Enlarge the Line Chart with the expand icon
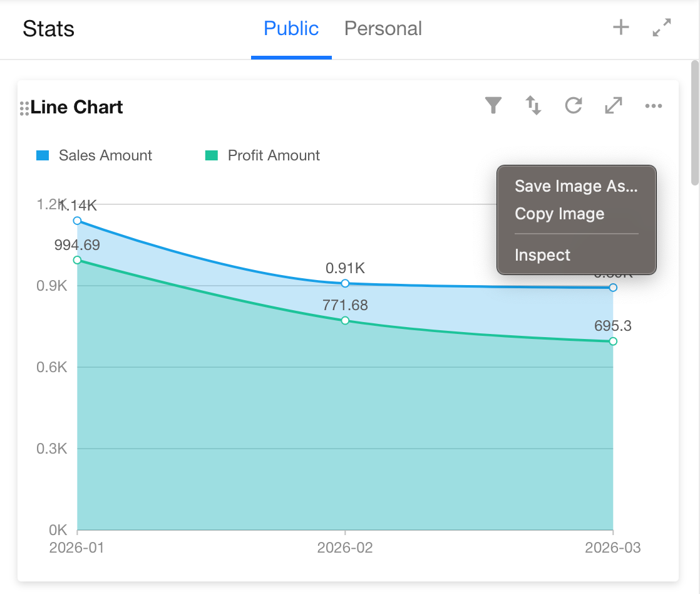The image size is (700, 594). pyautogui.click(x=614, y=105)
